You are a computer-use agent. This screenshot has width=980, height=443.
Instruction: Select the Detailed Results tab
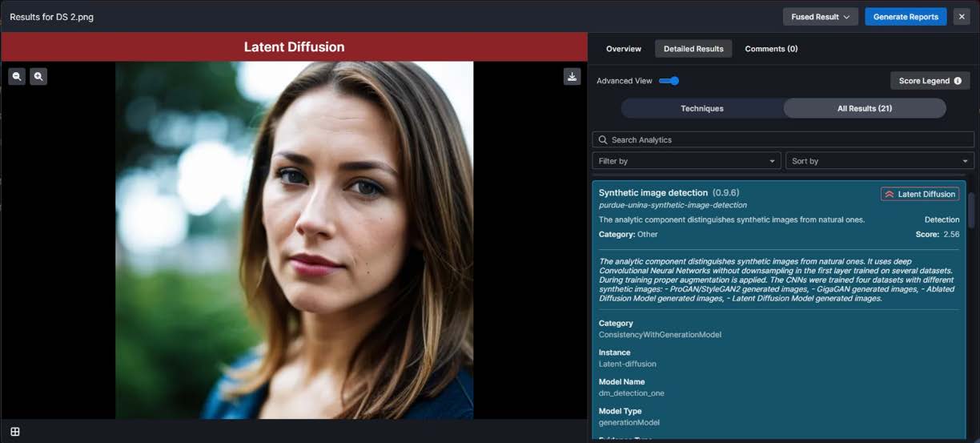pos(693,49)
